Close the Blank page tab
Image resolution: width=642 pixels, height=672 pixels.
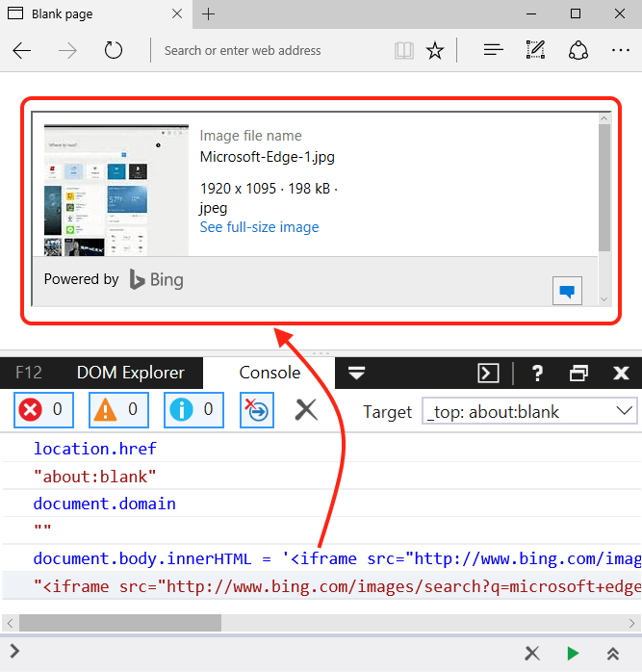coord(176,13)
